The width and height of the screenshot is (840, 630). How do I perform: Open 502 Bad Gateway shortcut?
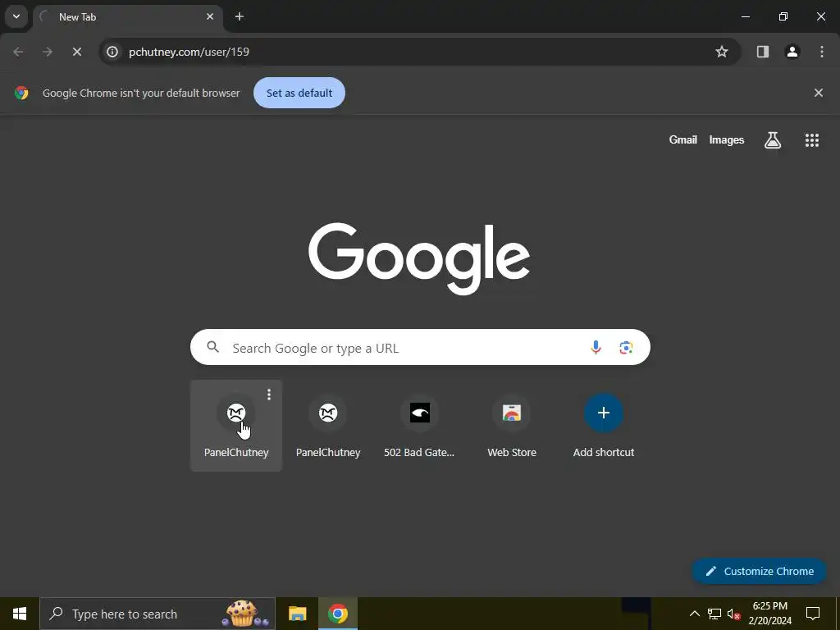[420, 426]
